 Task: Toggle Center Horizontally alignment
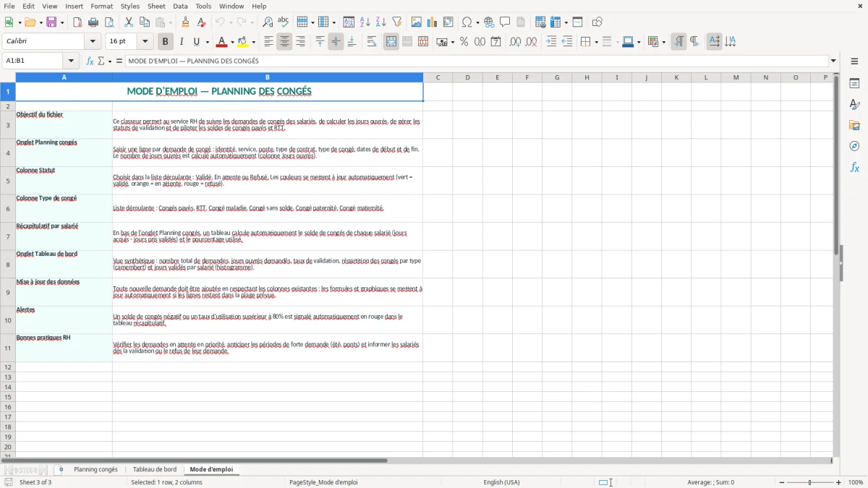[284, 42]
